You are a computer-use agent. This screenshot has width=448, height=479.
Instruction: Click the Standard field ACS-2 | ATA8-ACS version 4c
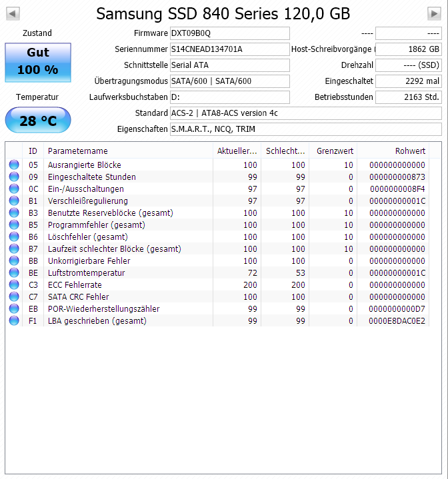[306, 113]
